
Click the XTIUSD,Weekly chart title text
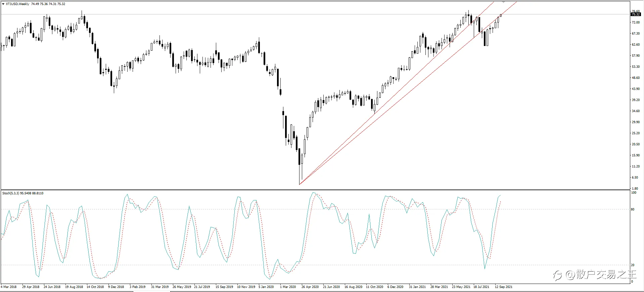[x=17, y=4]
